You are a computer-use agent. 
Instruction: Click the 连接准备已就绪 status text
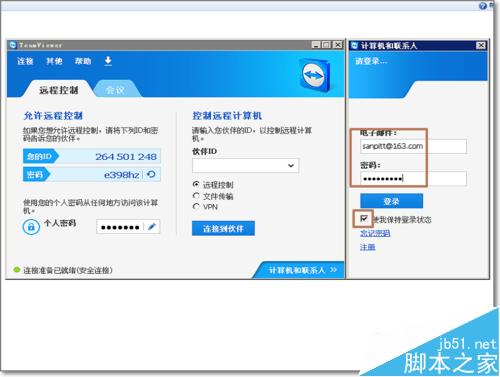click(x=68, y=270)
